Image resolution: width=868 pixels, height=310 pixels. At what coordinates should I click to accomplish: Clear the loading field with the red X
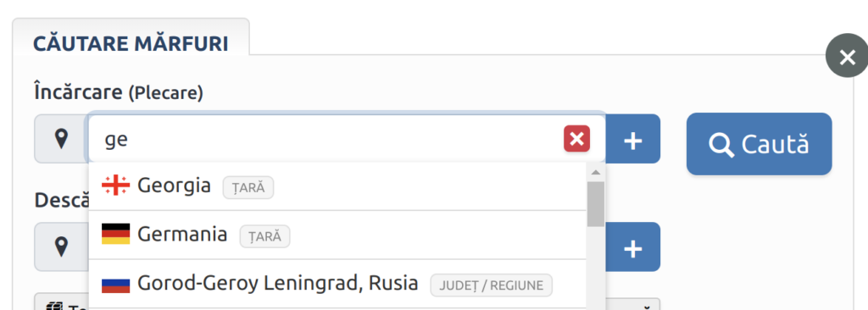pos(576,138)
